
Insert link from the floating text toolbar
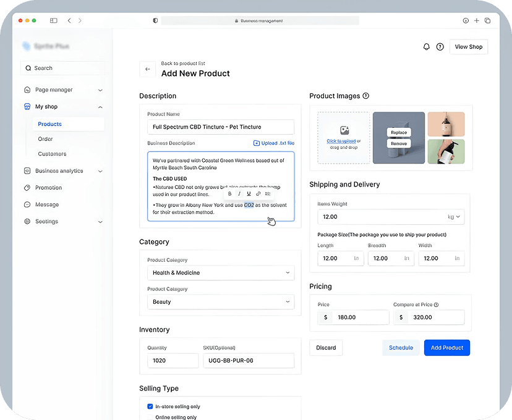258,194
